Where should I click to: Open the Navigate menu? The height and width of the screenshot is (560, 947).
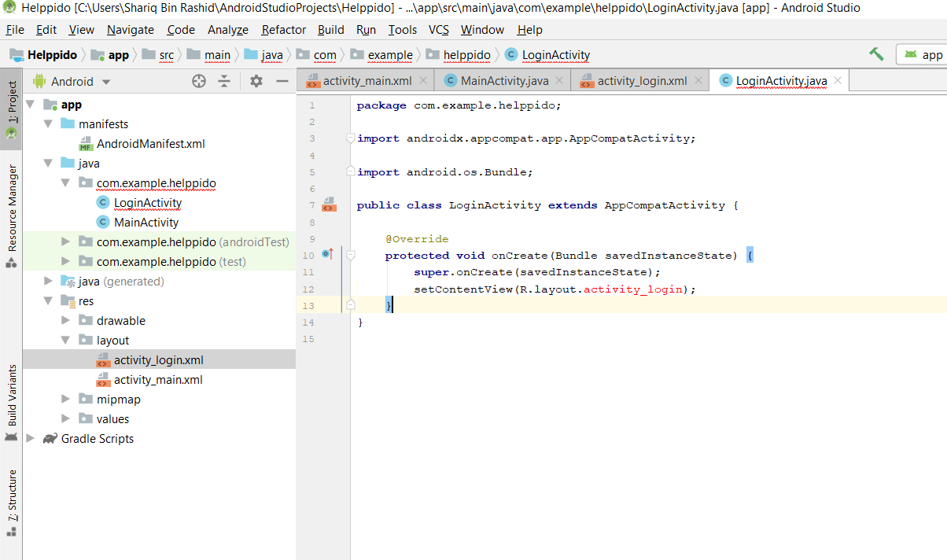131,30
